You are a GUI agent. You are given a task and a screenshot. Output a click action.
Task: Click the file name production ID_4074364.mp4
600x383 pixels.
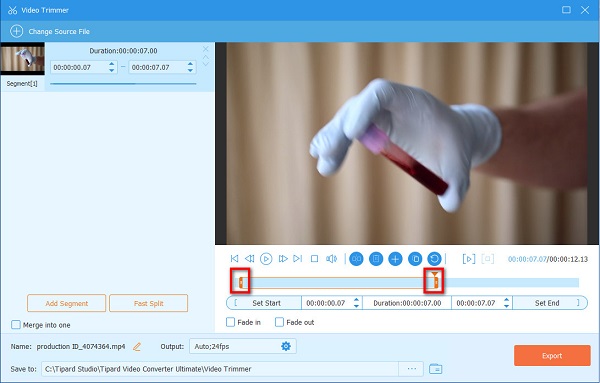(x=81, y=347)
